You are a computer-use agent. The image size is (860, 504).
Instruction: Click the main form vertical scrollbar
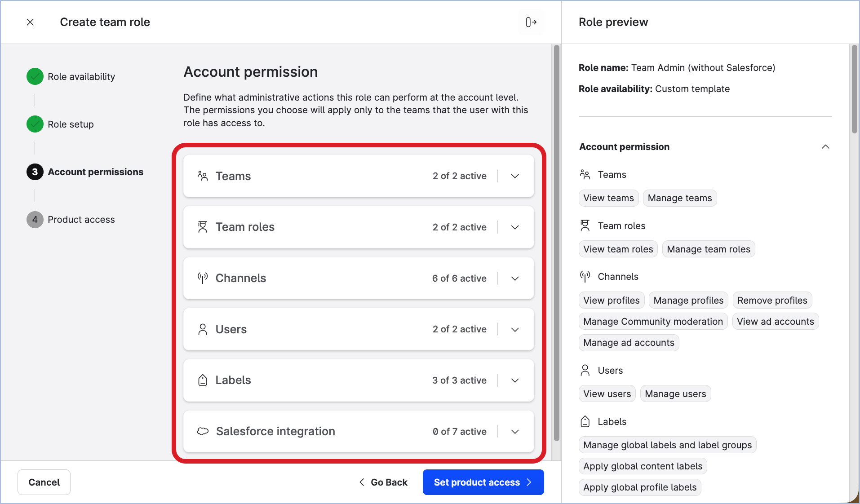tap(556, 243)
